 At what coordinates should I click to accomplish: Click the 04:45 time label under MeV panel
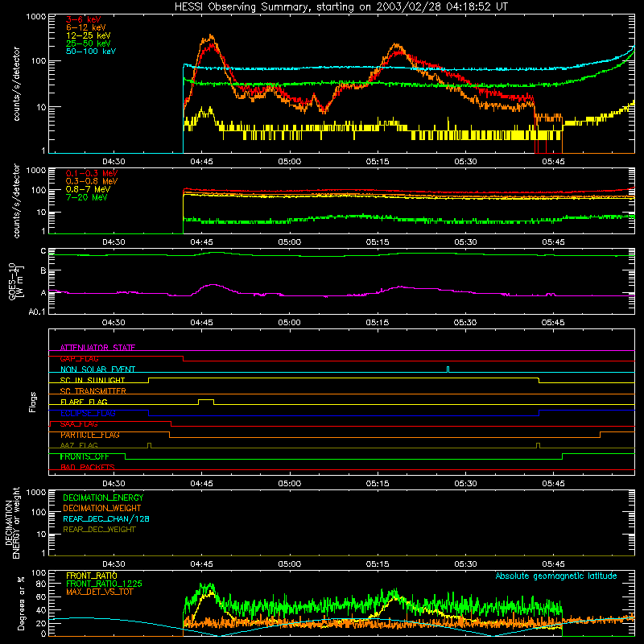click(x=202, y=242)
